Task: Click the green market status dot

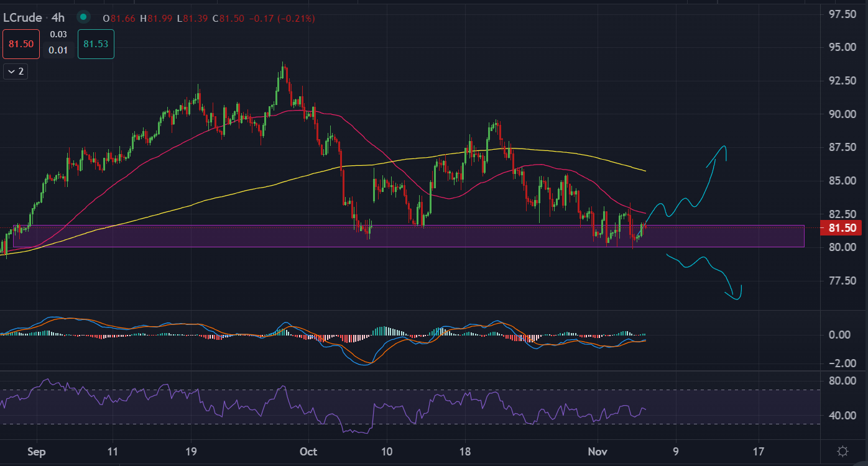Action: (x=85, y=17)
